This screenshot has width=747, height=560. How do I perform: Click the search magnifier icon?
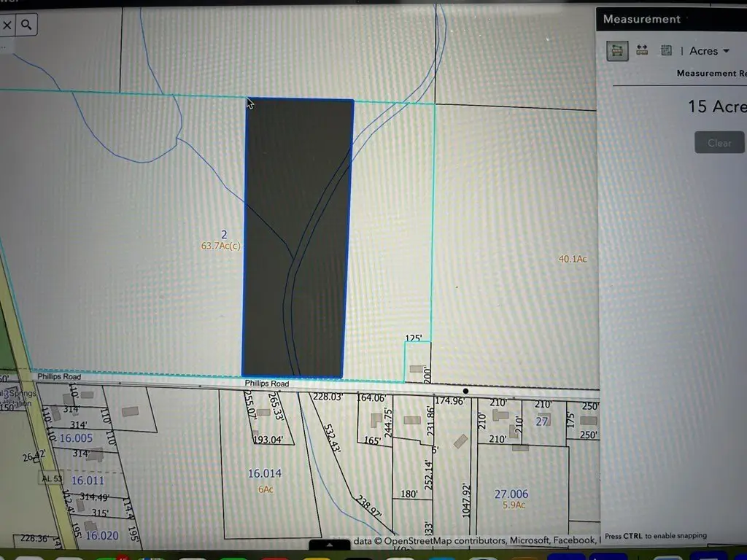point(26,26)
